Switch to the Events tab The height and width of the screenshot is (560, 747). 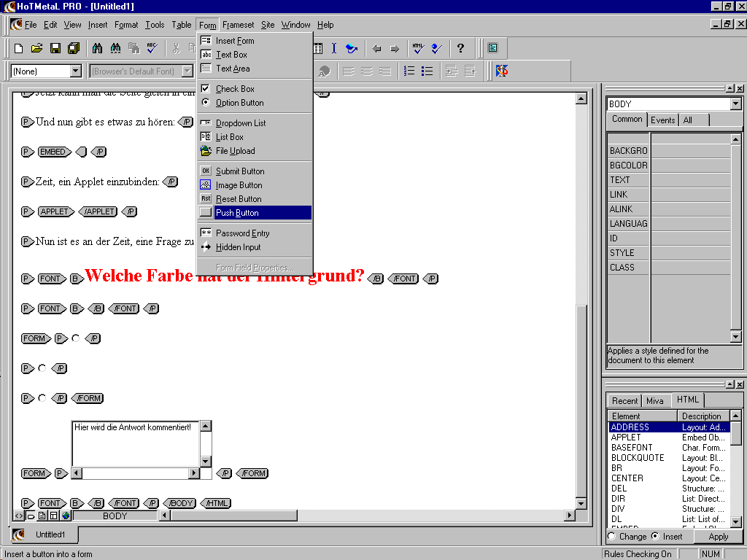[662, 120]
